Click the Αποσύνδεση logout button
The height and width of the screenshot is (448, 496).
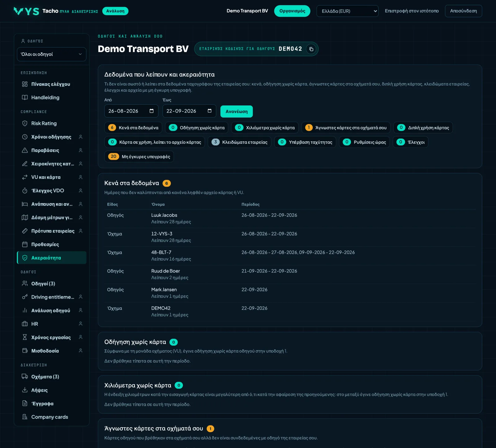point(463,11)
